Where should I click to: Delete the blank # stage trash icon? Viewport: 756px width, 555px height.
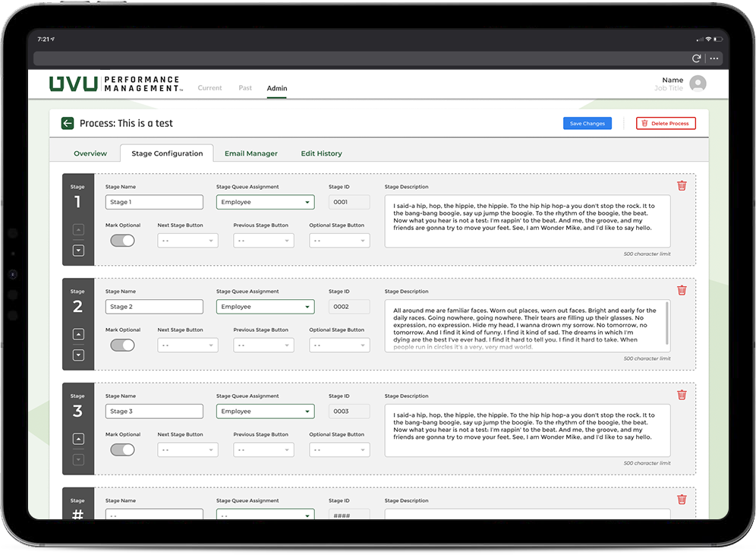point(682,500)
